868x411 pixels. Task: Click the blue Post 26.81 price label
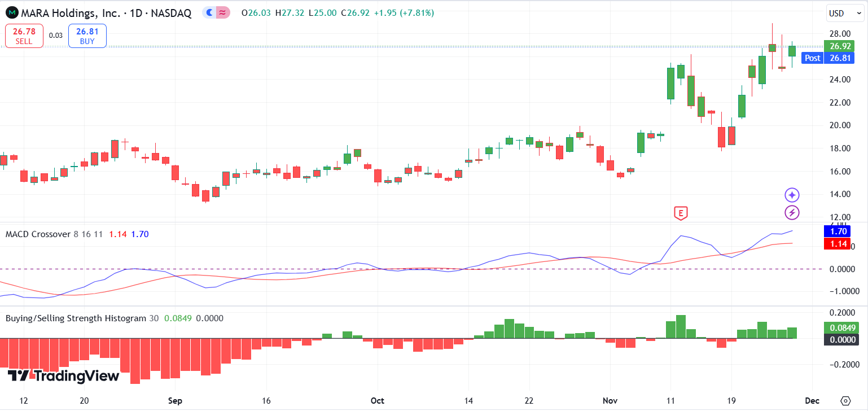(829, 58)
